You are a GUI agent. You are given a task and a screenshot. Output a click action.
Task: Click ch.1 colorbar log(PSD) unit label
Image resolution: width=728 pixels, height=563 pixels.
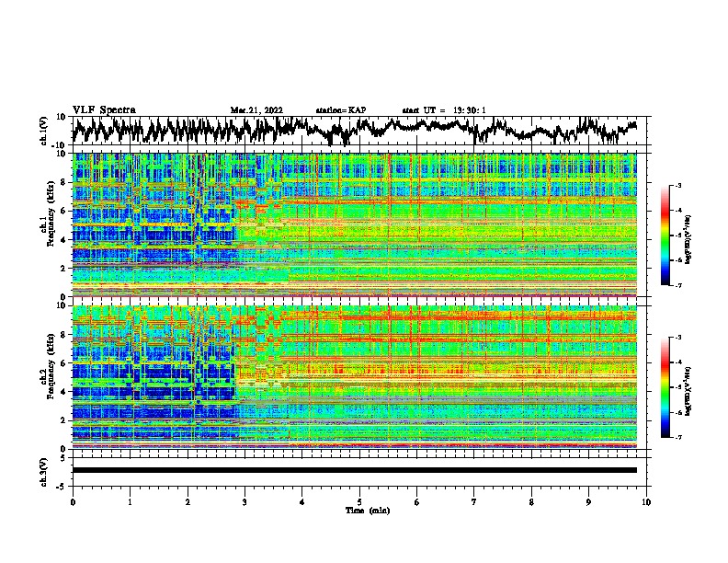(688, 240)
